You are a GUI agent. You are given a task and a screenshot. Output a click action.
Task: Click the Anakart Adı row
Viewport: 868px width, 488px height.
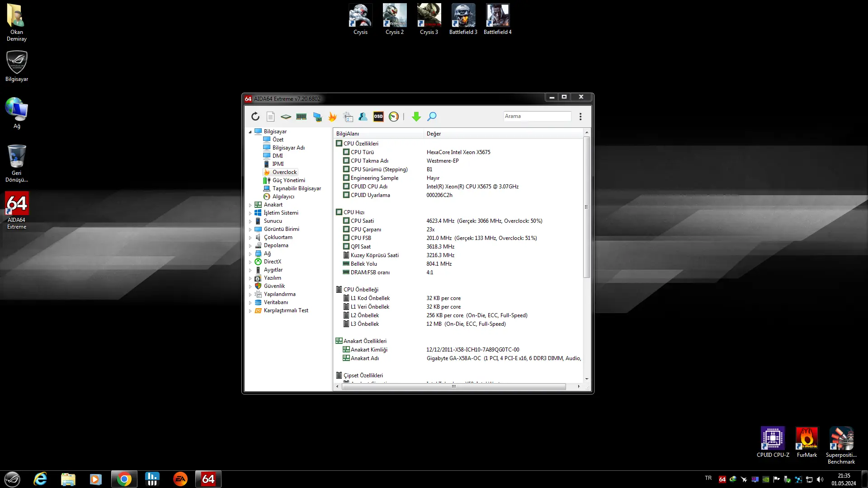coord(458,358)
